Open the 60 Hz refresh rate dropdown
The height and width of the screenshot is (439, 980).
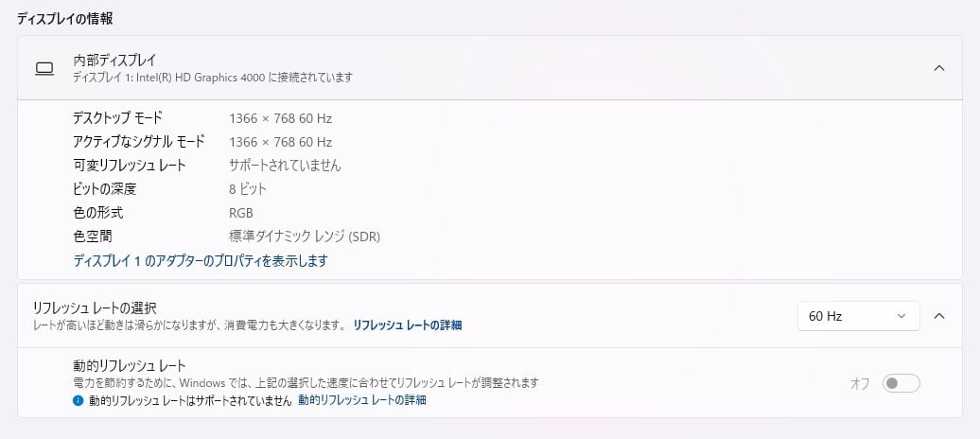coord(858,316)
